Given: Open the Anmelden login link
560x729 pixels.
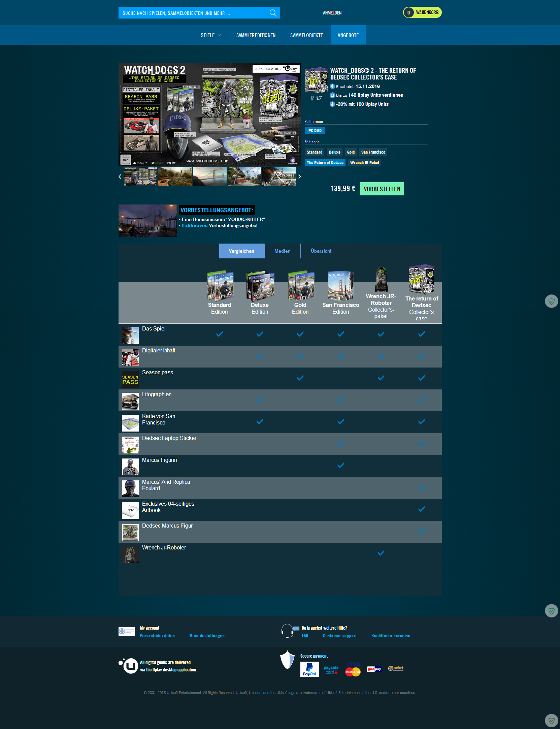Looking at the screenshot, I should tap(332, 13).
